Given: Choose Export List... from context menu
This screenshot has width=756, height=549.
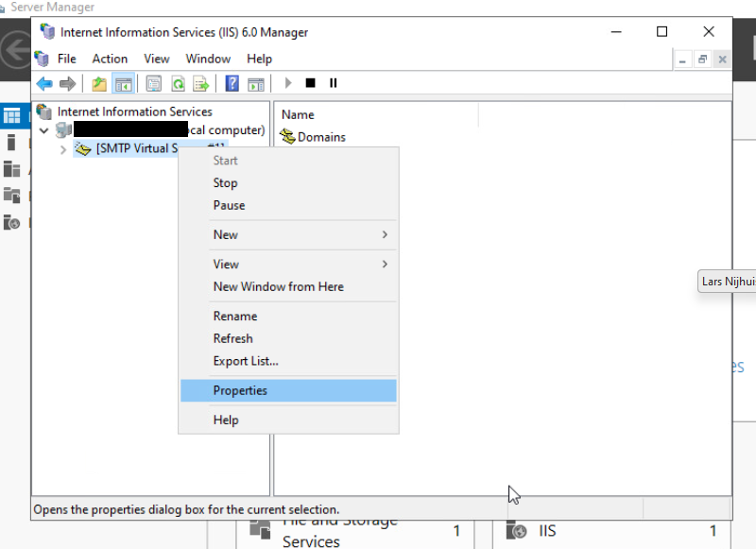Looking at the screenshot, I should (288, 361).
